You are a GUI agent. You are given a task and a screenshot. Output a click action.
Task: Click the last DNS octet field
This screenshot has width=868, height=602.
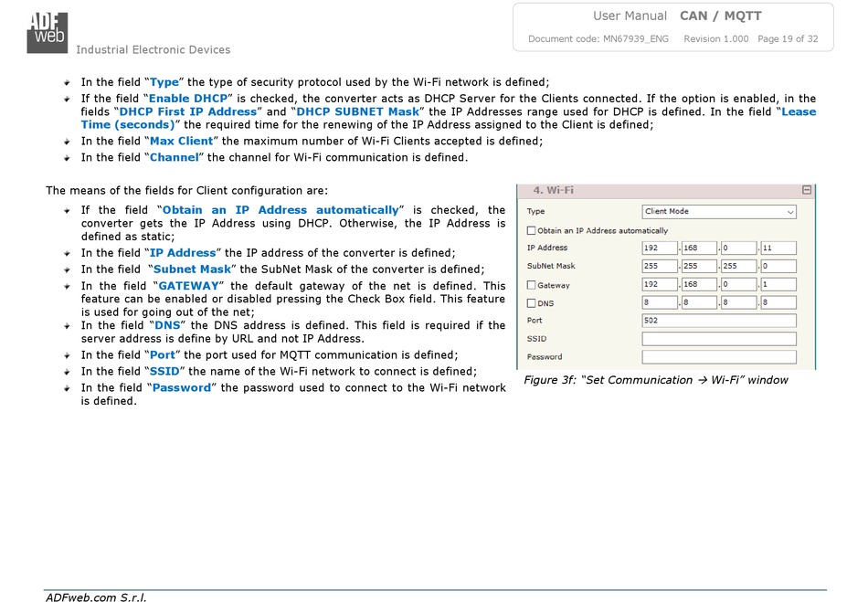point(778,302)
